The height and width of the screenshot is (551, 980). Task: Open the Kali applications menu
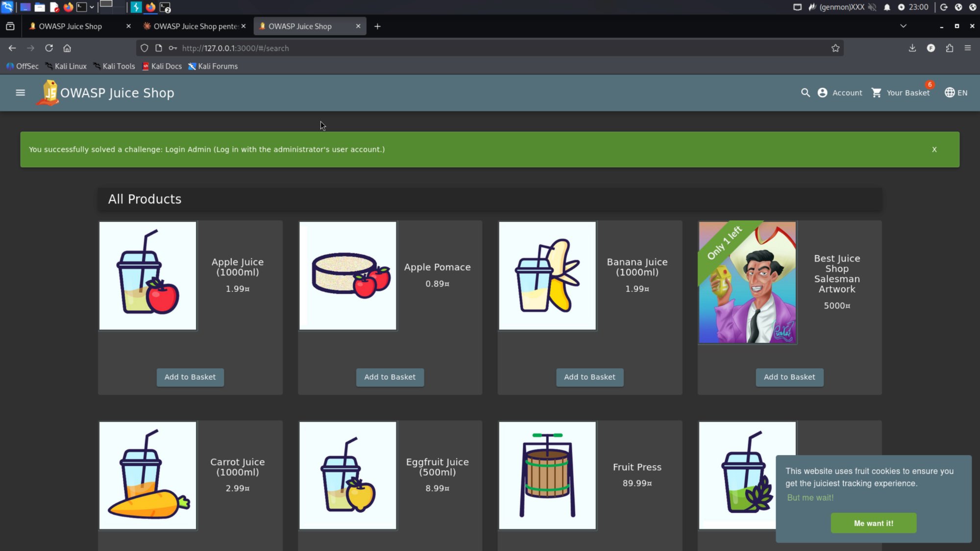(7, 7)
